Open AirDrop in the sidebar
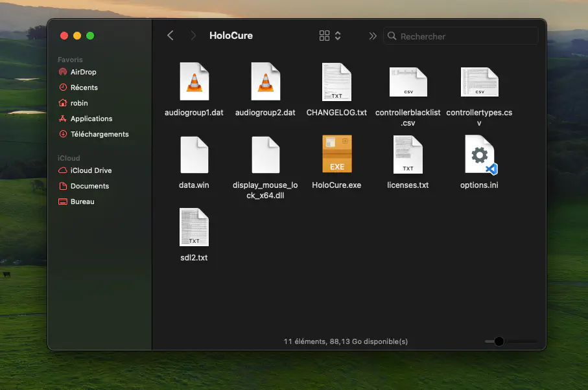588x390 pixels. pyautogui.click(x=83, y=72)
